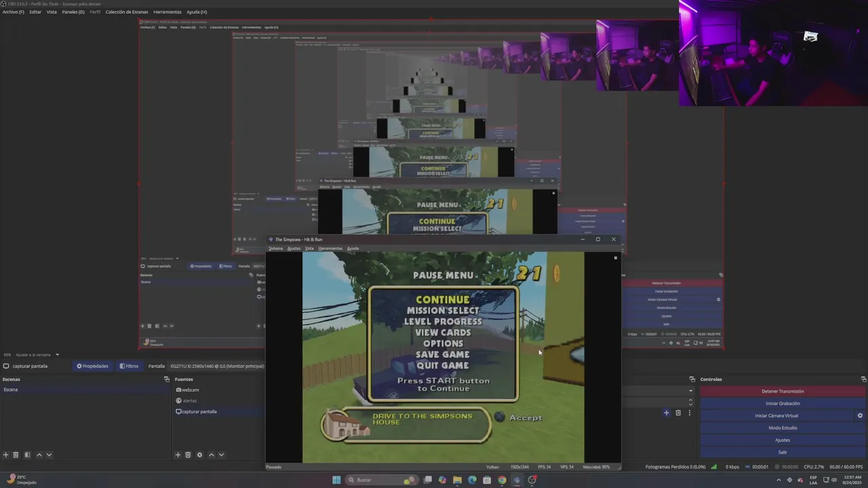Click the webcam source camera icon
This screenshot has width=868, height=488.
[x=178, y=390]
